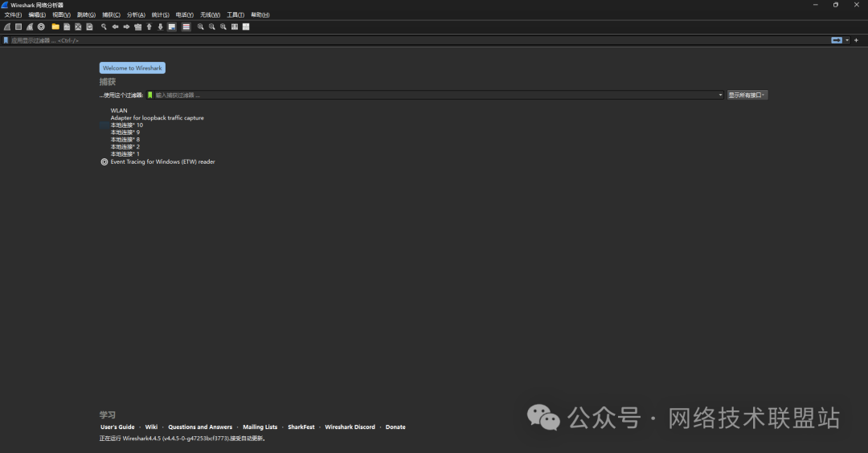Open Mailing Lists link
The width and height of the screenshot is (868, 453).
coord(260,427)
